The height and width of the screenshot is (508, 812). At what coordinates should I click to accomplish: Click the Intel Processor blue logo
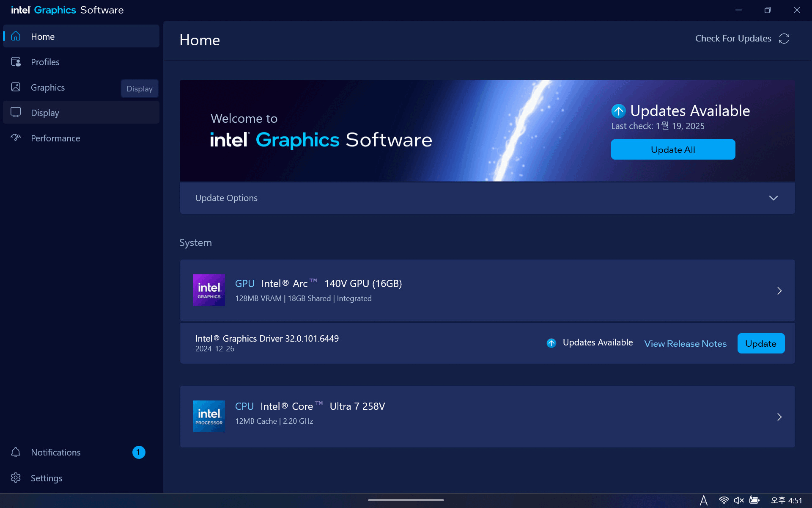click(209, 417)
